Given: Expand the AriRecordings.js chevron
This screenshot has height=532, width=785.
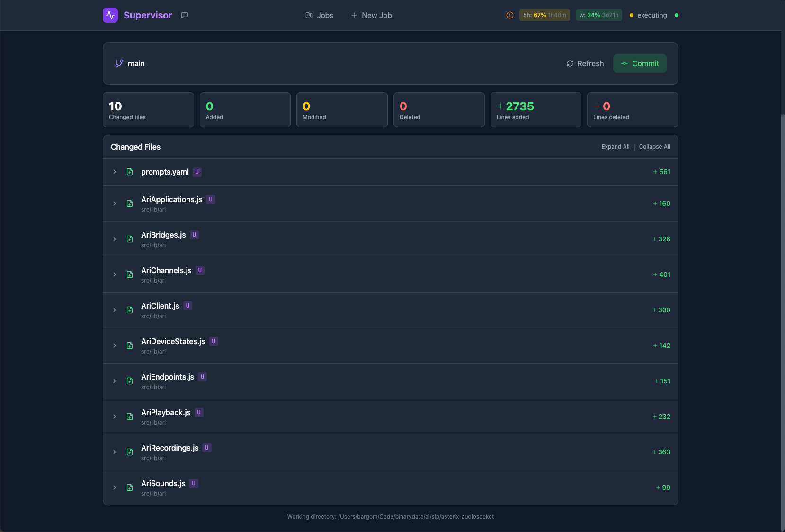Looking at the screenshot, I should 115,452.
